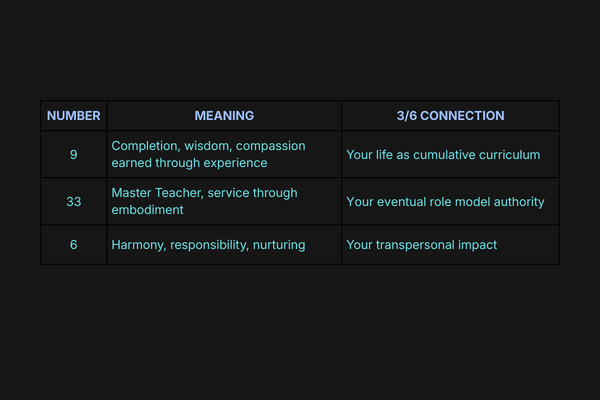Click the MEANING column header
The height and width of the screenshot is (400, 600).
point(224,116)
